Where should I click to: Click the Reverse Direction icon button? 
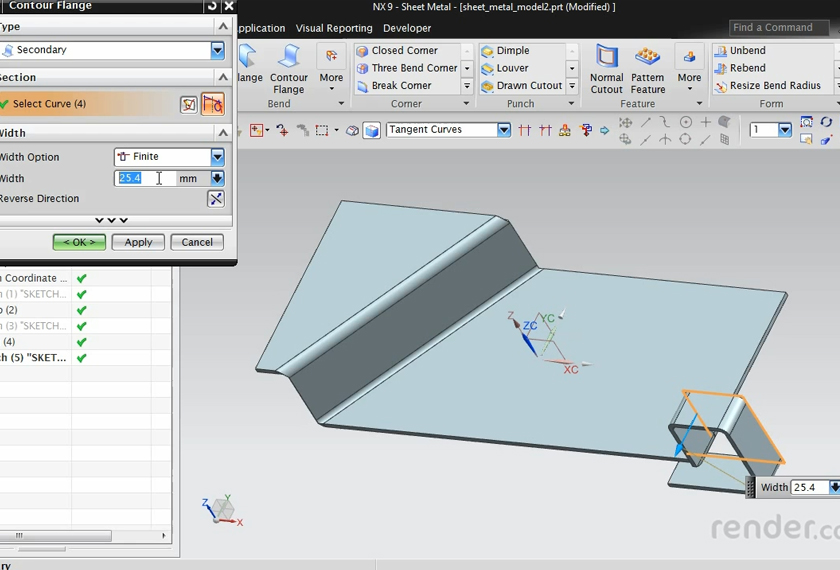pos(215,199)
